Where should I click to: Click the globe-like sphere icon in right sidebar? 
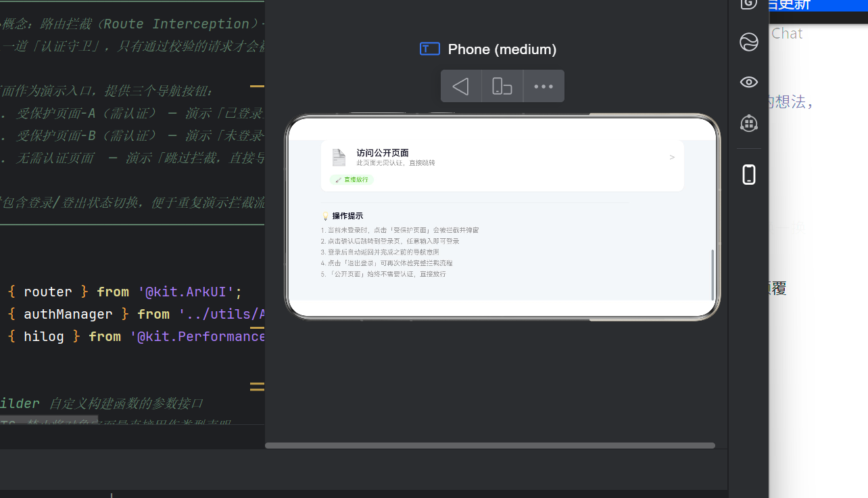[x=749, y=43]
